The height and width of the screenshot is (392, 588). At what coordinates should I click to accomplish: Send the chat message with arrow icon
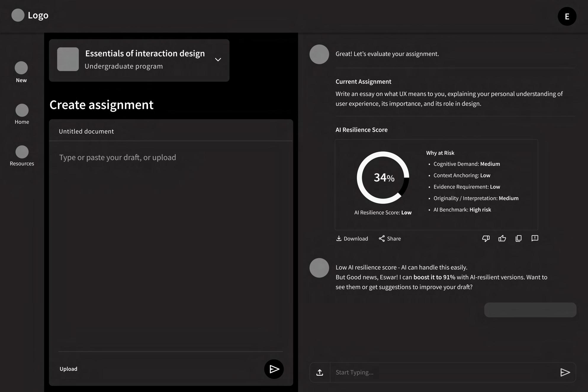pyautogui.click(x=565, y=372)
